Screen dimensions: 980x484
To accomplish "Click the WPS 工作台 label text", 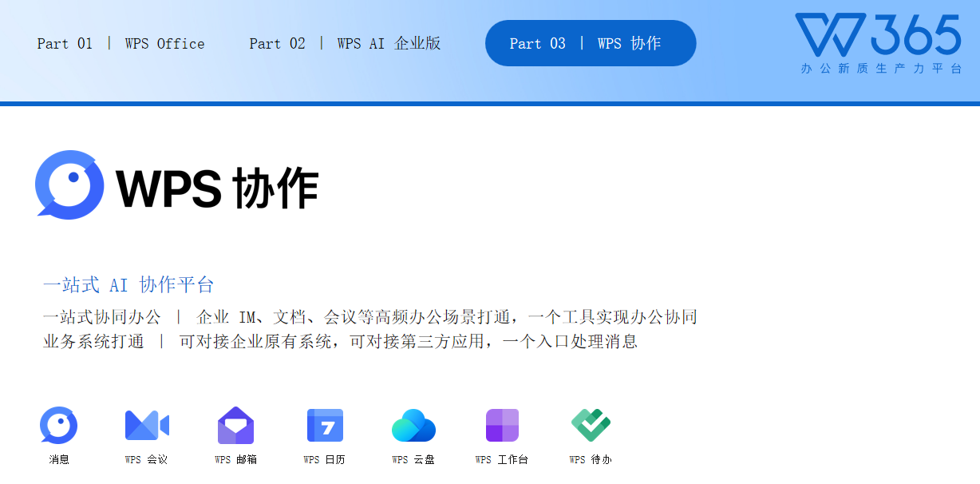I will tap(502, 460).
